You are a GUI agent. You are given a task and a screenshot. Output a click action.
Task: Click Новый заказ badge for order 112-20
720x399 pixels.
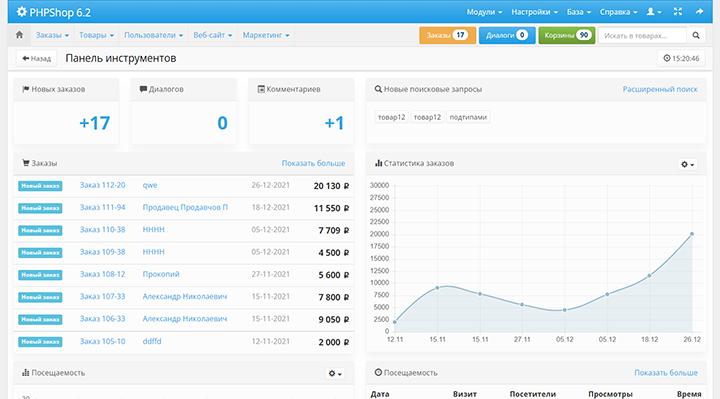click(40, 186)
